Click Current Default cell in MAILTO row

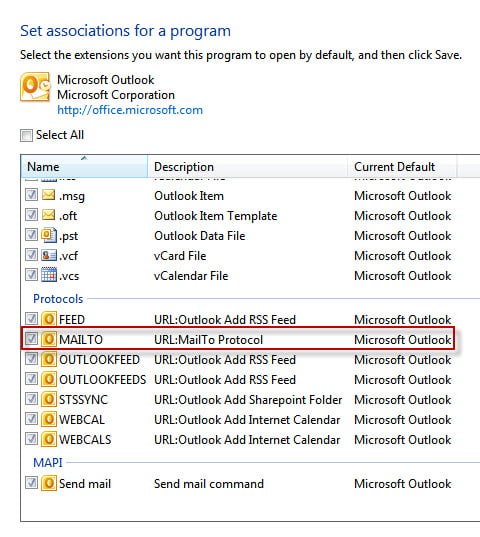[403, 340]
